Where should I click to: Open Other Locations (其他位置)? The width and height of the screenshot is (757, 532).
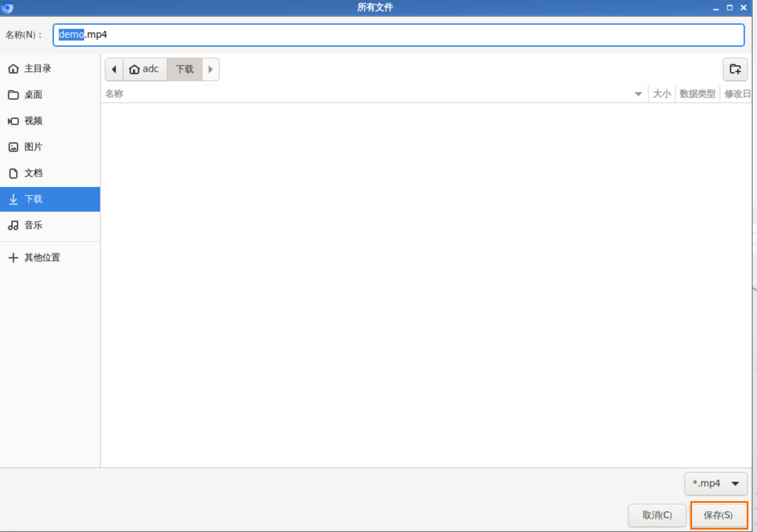(42, 258)
